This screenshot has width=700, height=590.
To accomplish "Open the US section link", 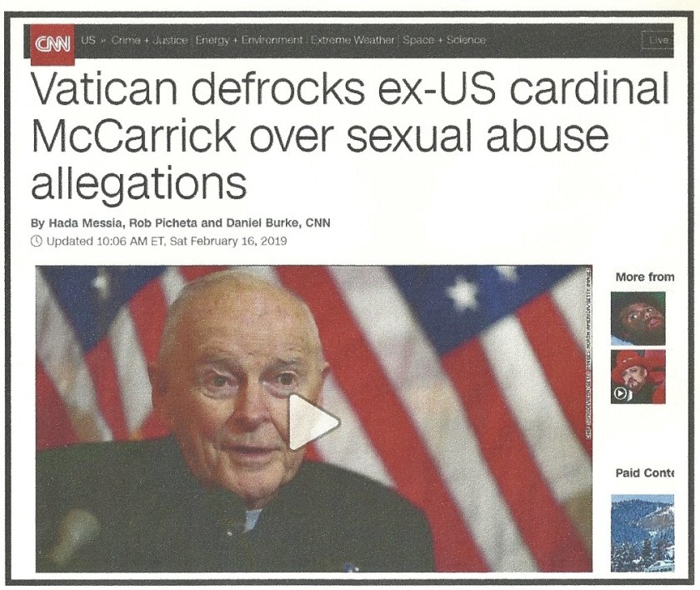I will click(88, 40).
